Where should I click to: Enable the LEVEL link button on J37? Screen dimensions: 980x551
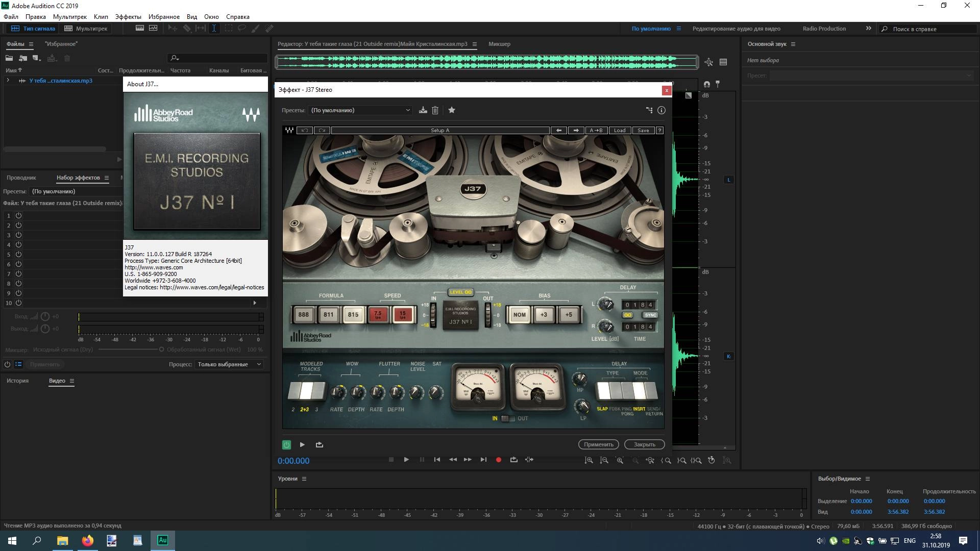point(460,292)
